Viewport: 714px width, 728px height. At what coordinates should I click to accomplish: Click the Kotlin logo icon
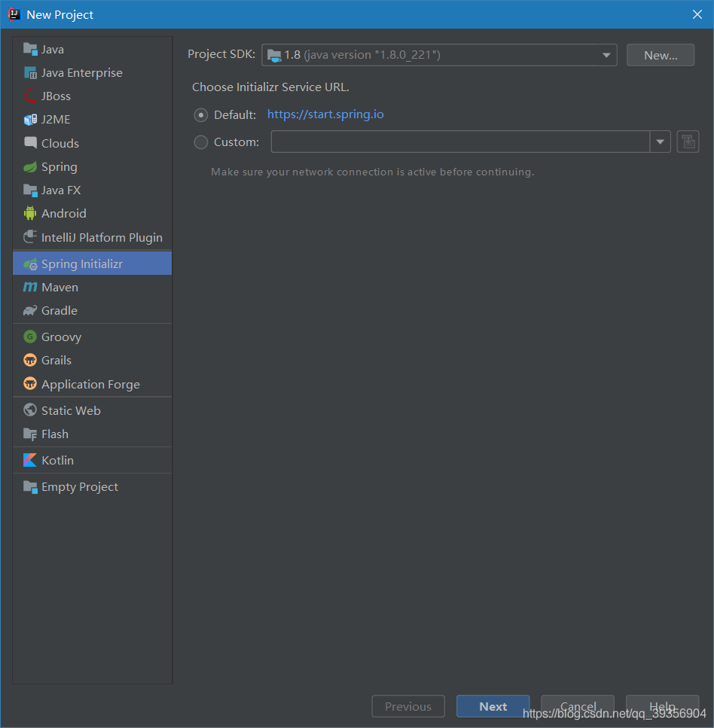tap(30, 460)
